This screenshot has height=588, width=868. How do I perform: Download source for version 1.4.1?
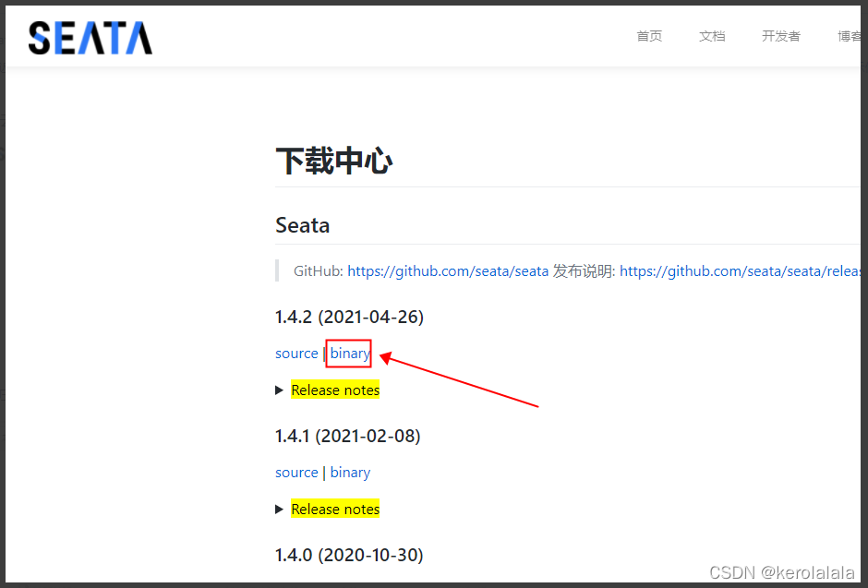296,473
